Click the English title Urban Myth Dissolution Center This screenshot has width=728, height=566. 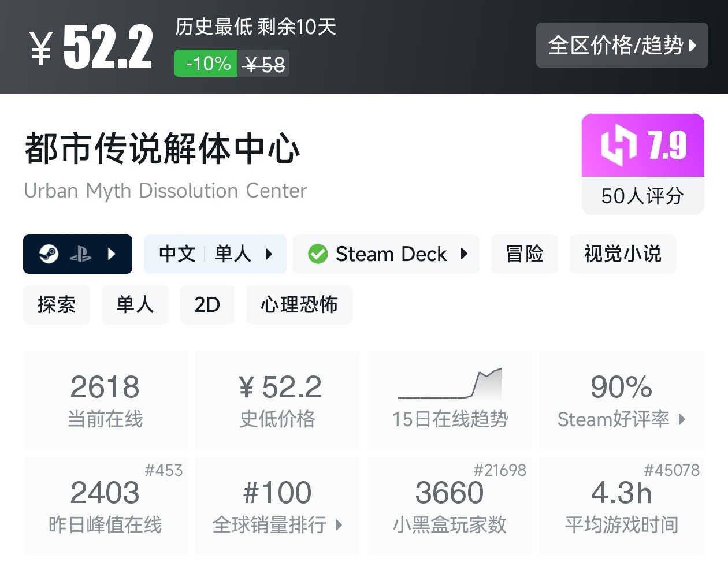click(x=165, y=191)
